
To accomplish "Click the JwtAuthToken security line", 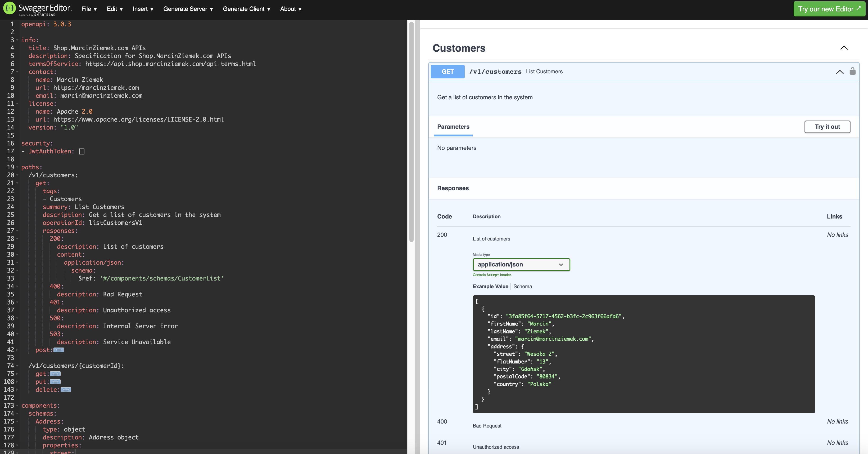I will 53,151.
